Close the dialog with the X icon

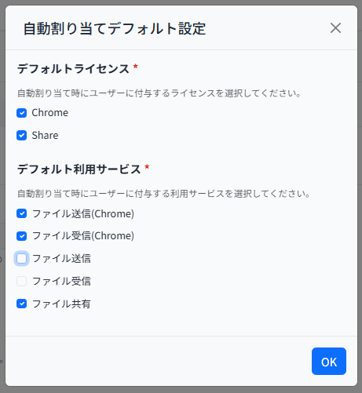pos(336,28)
